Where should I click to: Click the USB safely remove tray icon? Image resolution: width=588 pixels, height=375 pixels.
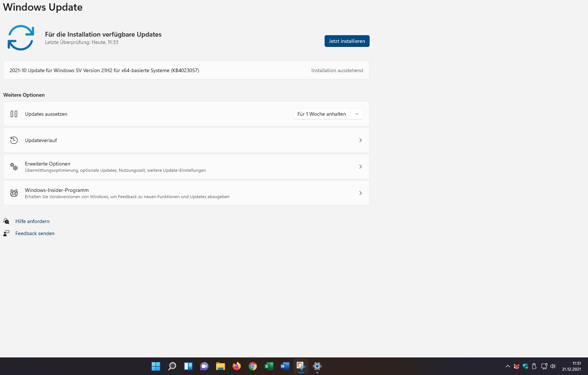tap(534, 366)
